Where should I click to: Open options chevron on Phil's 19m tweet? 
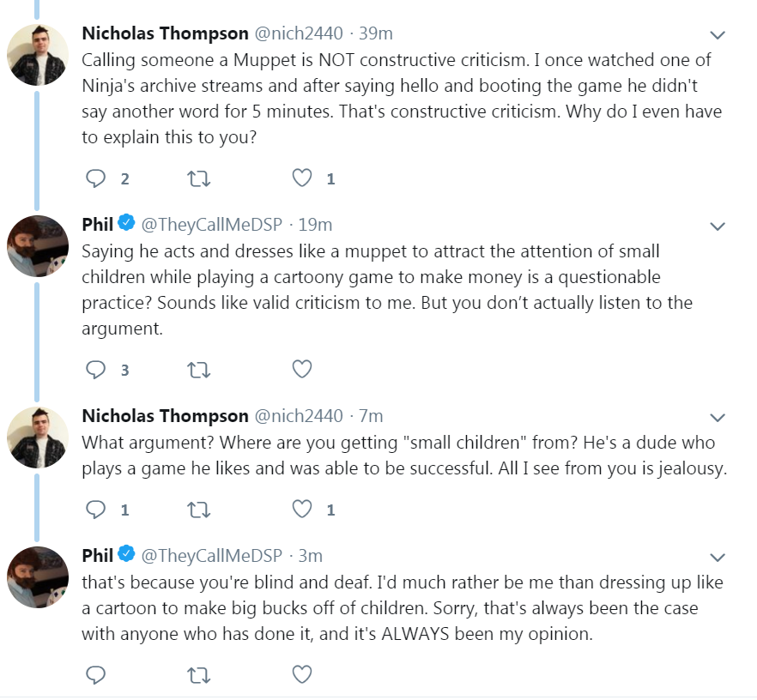(718, 226)
